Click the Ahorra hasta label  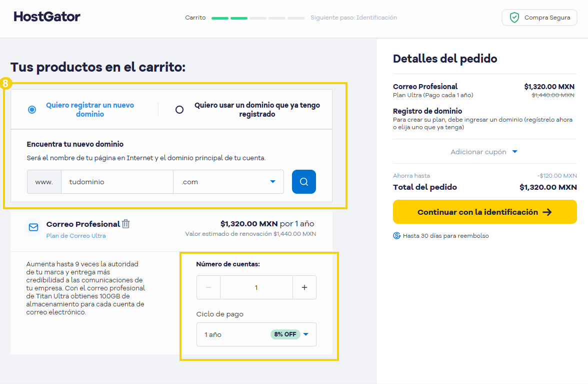411,176
